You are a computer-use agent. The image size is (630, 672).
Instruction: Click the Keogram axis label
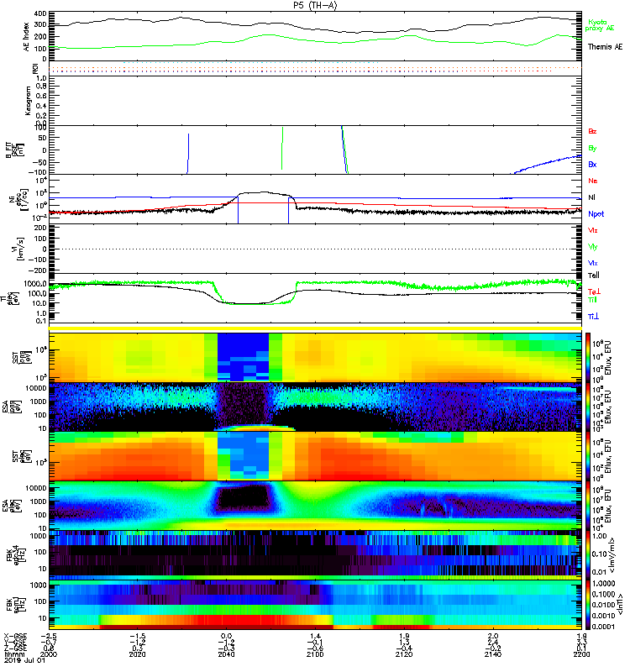click(28, 101)
